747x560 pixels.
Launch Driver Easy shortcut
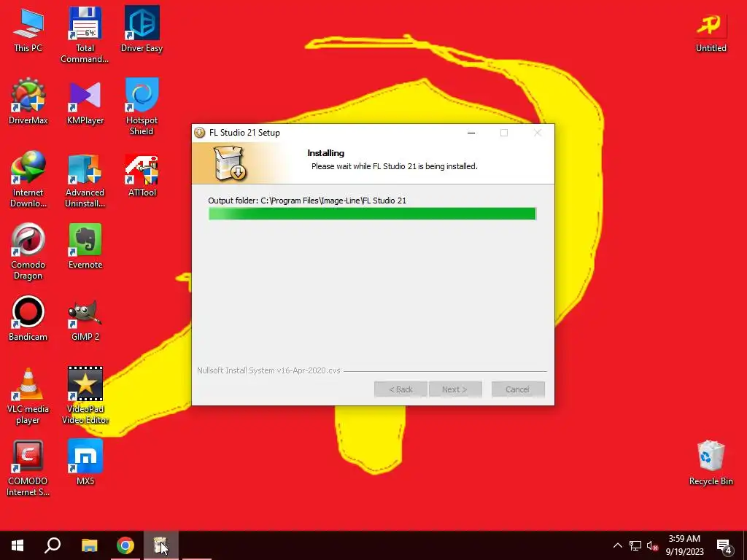[142, 29]
